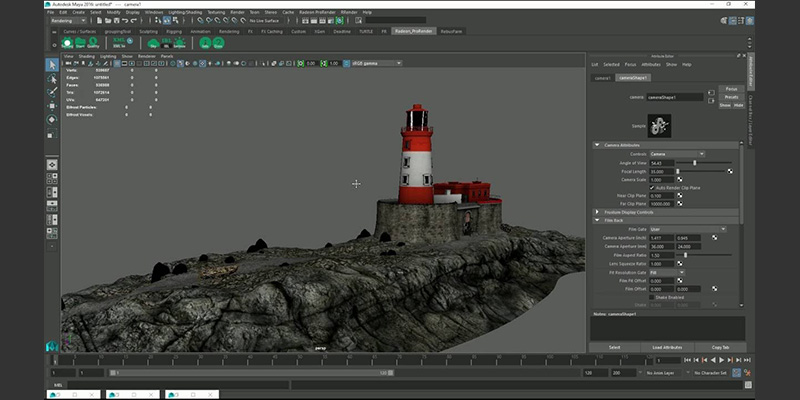Viewport: 800px width, 400px height.
Task: Uncheck Auto Render Clip Plane
Action: [x=652, y=188]
